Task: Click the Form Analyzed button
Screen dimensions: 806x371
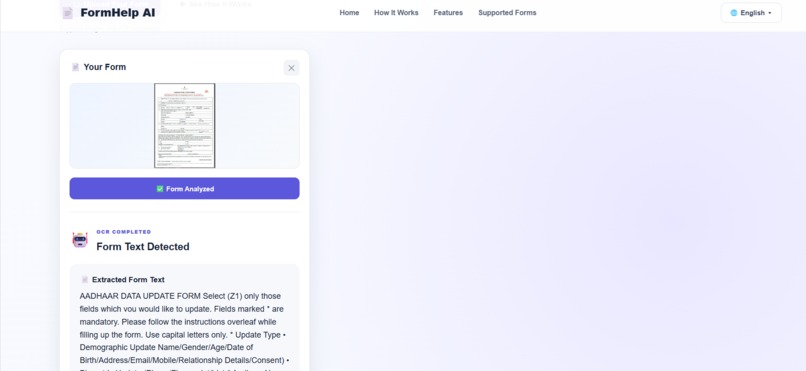Action: pos(185,189)
